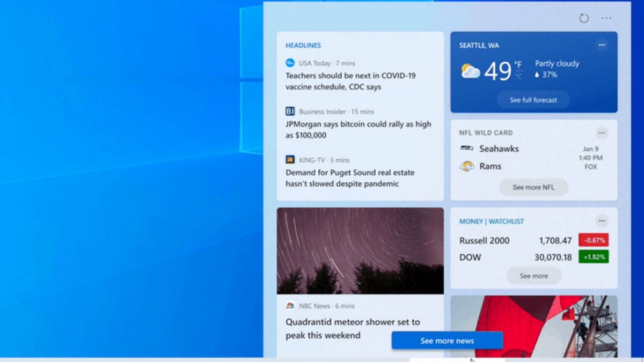Click the partly cloudy weather icon
The height and width of the screenshot is (362, 644).
pos(470,71)
